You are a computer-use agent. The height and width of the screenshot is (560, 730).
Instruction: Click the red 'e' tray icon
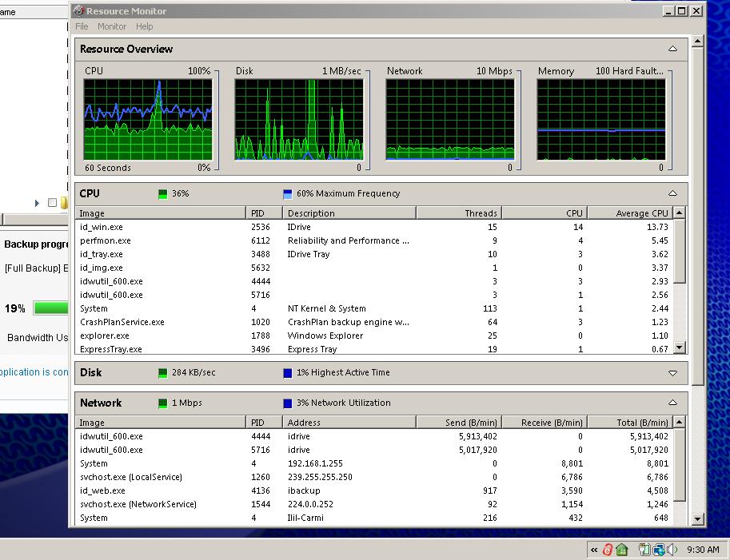608,550
